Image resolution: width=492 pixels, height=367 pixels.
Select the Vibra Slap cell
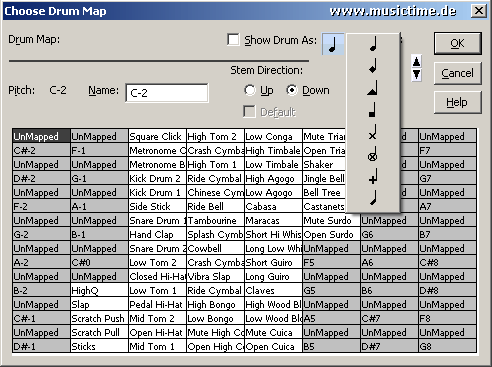(215, 276)
